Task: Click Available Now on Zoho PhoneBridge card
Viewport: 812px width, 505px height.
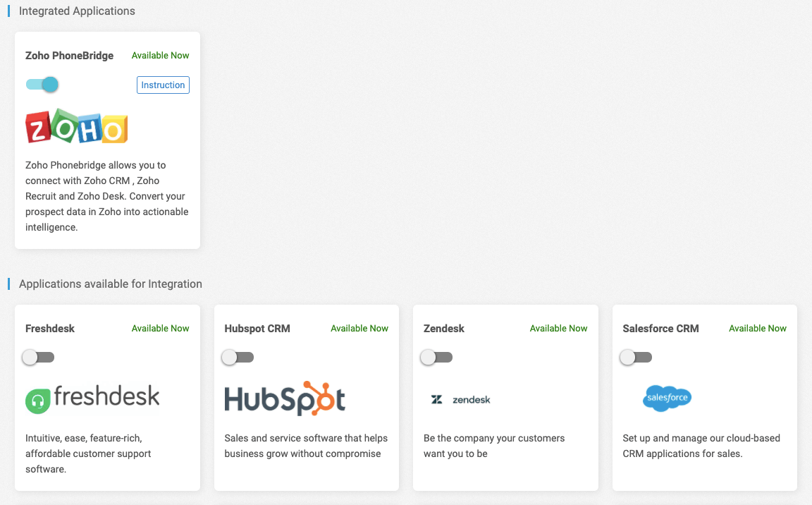Action: coord(161,56)
